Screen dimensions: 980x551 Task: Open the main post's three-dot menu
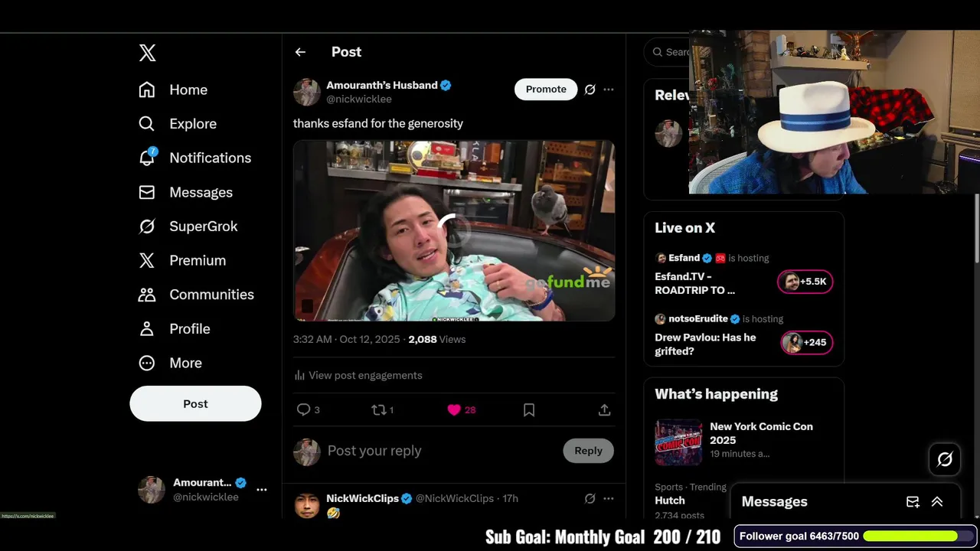pyautogui.click(x=609, y=90)
